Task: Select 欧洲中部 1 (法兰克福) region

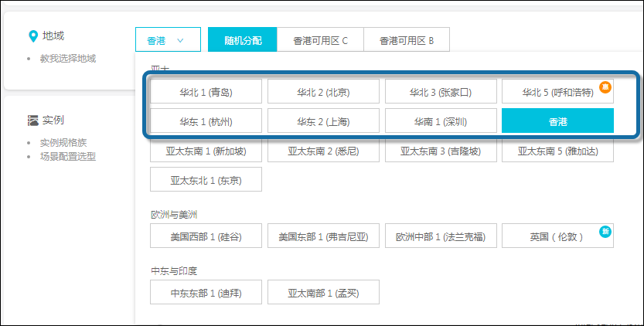Action: pos(440,237)
